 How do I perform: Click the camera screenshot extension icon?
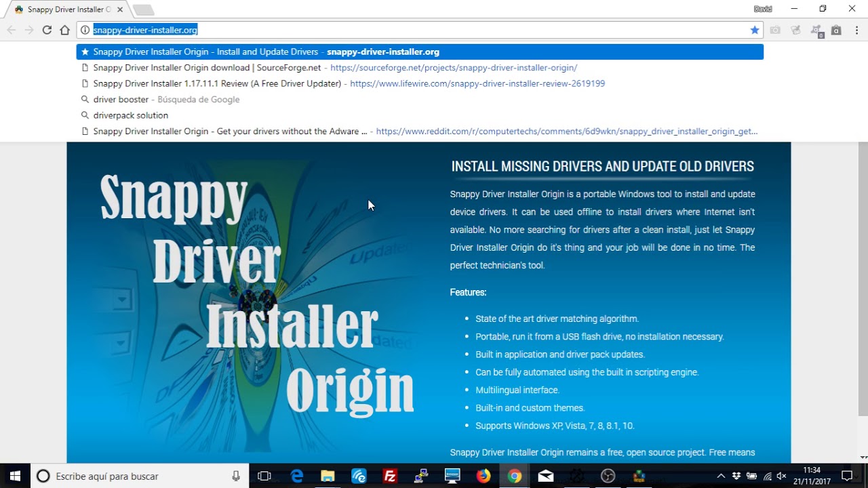(x=775, y=30)
